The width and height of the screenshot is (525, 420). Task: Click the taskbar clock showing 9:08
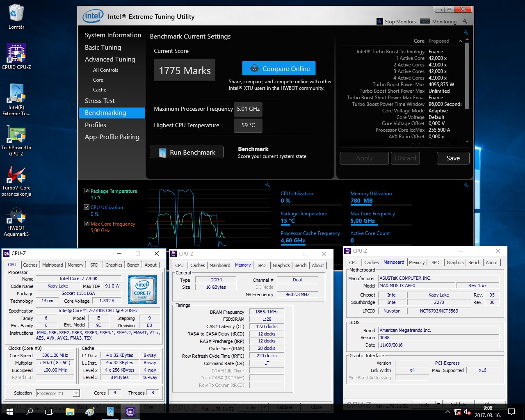pyautogui.click(x=488, y=411)
